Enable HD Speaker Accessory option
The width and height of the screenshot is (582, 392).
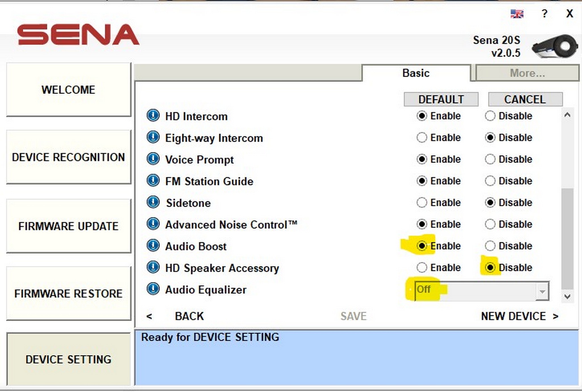422,267
